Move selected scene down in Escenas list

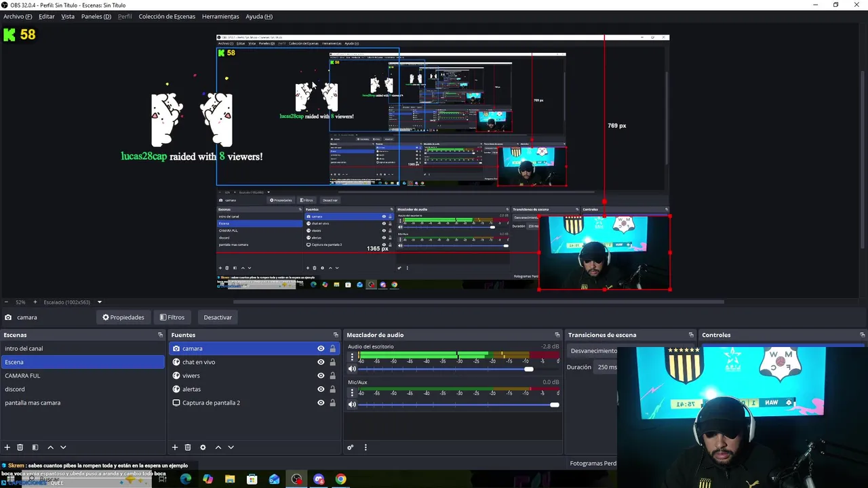63,447
